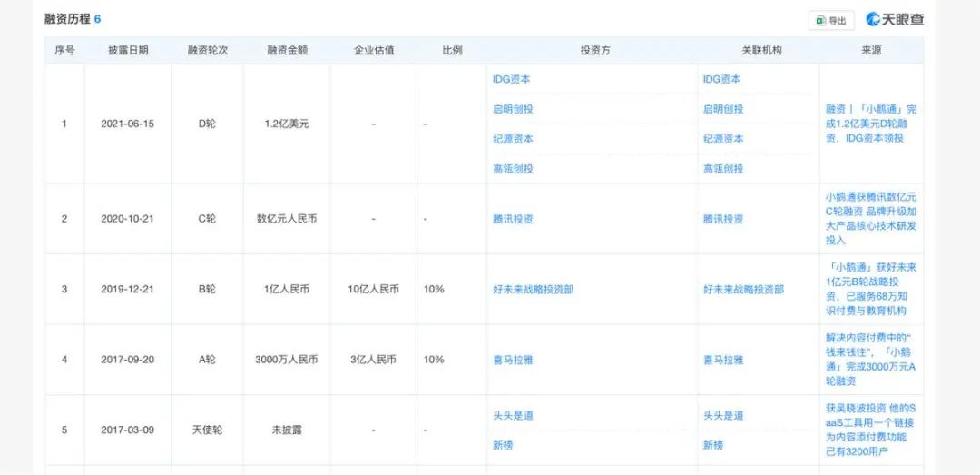The image size is (980, 475).
Task: Open 好未来战略投资部 in the 投资方 column
Action: [x=534, y=290]
